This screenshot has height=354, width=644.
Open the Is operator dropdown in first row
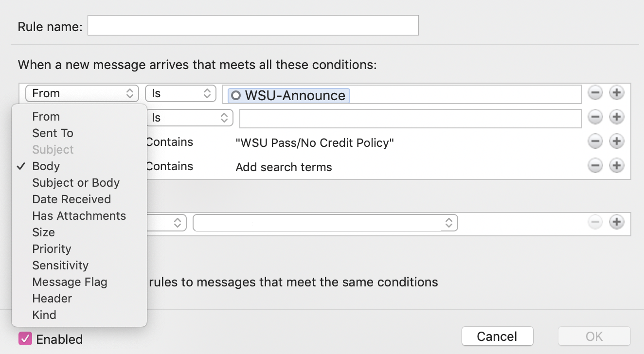(180, 93)
